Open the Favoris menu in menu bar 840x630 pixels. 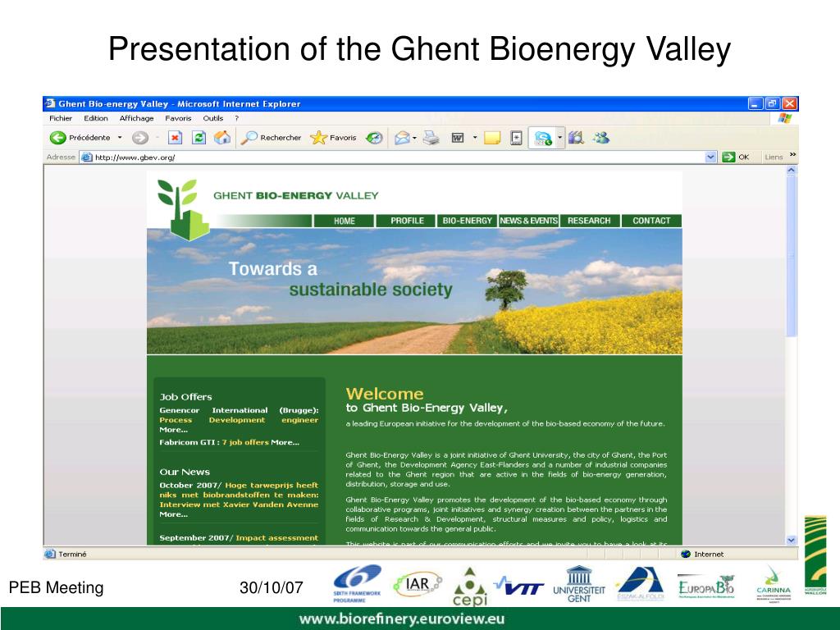[178, 118]
